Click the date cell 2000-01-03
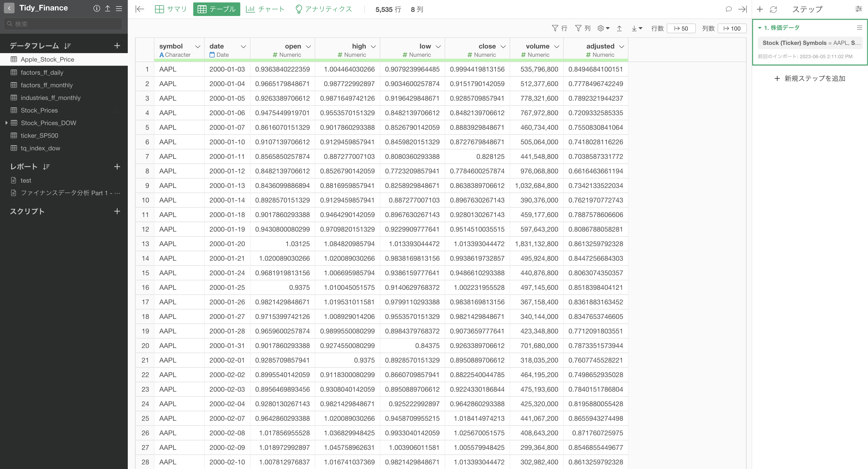868x469 pixels. [227, 69]
